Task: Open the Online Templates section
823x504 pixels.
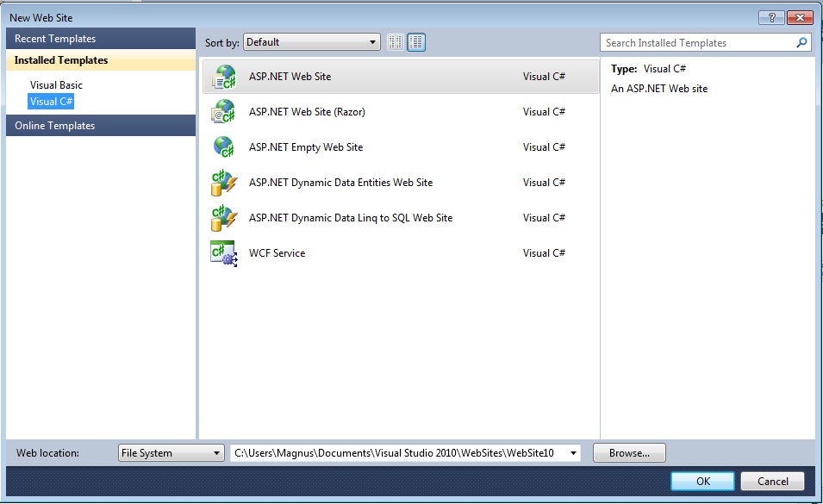Action: click(101, 126)
